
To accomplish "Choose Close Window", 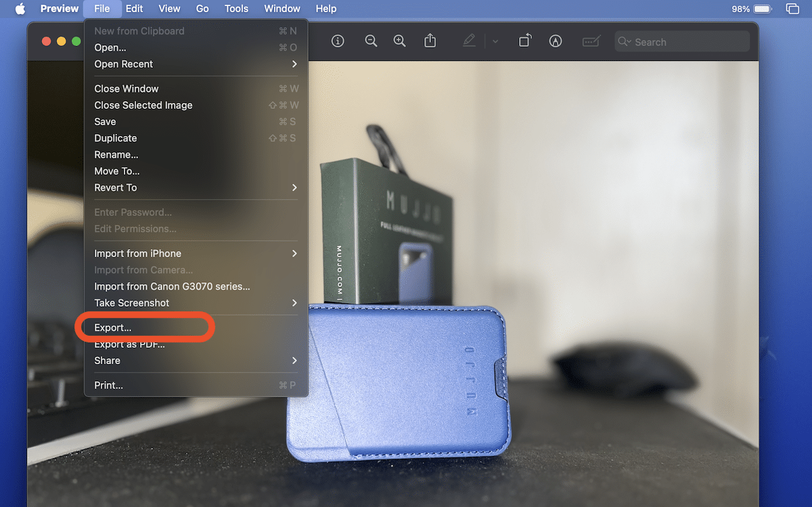I will [x=196, y=89].
